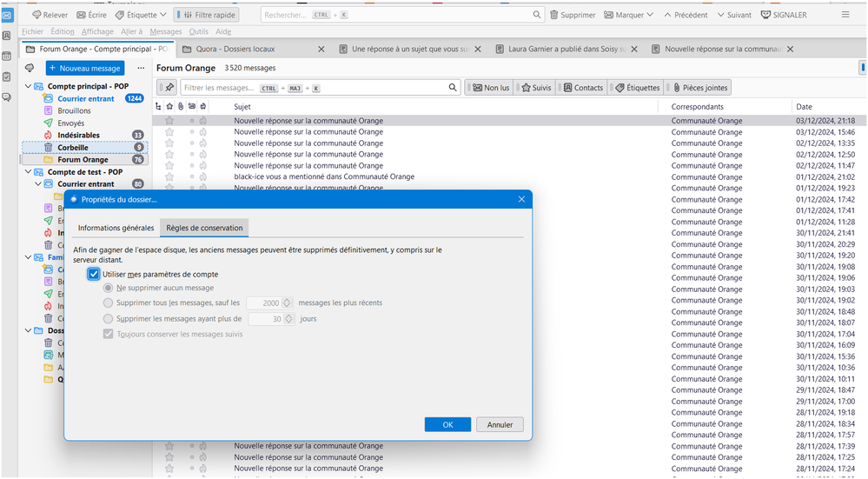Open the Address Book sidebar icon

click(x=7, y=36)
